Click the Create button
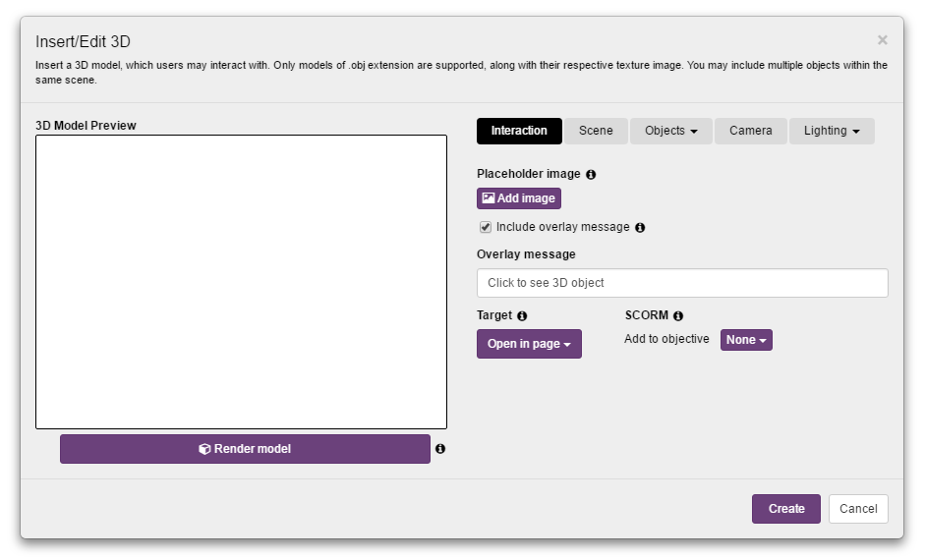The image size is (925, 560). 785,509
